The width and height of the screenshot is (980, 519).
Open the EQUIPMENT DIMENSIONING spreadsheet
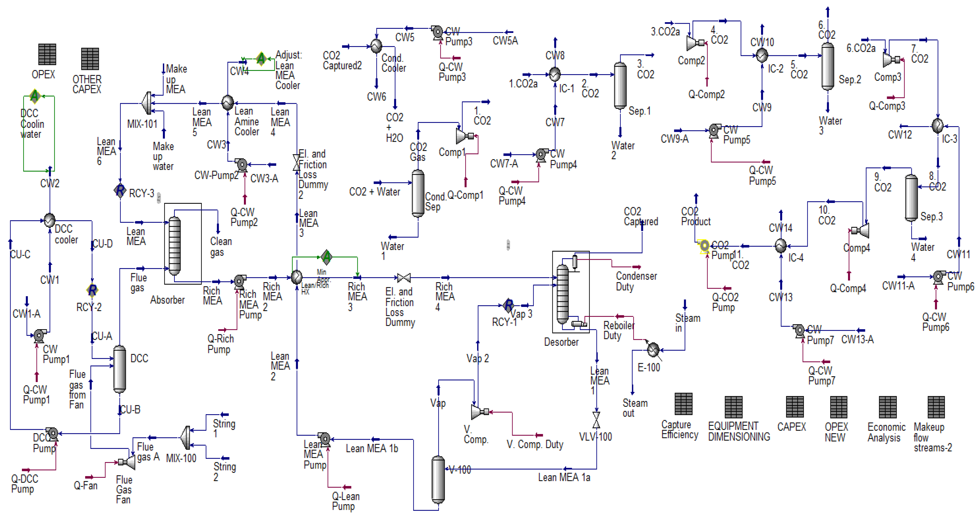[734, 407]
